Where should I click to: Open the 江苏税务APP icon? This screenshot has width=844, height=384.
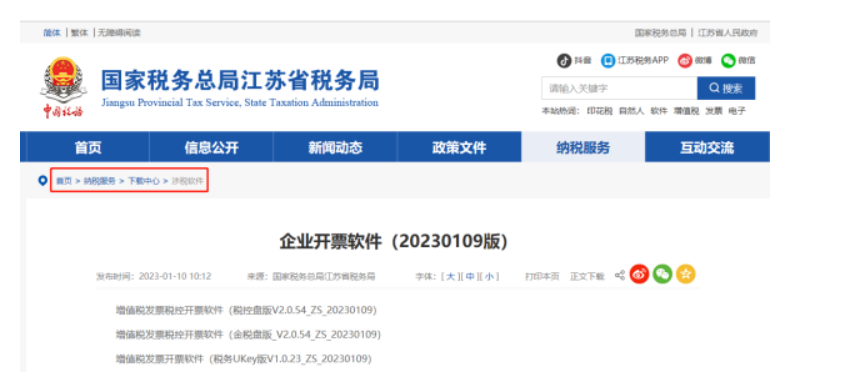click(x=608, y=60)
